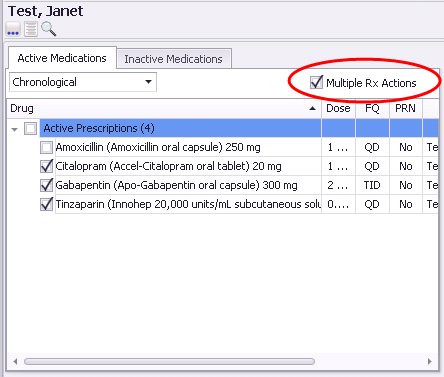The height and width of the screenshot is (377, 444).
Task: Click the scrollbar left arrow
Action: coord(15,361)
